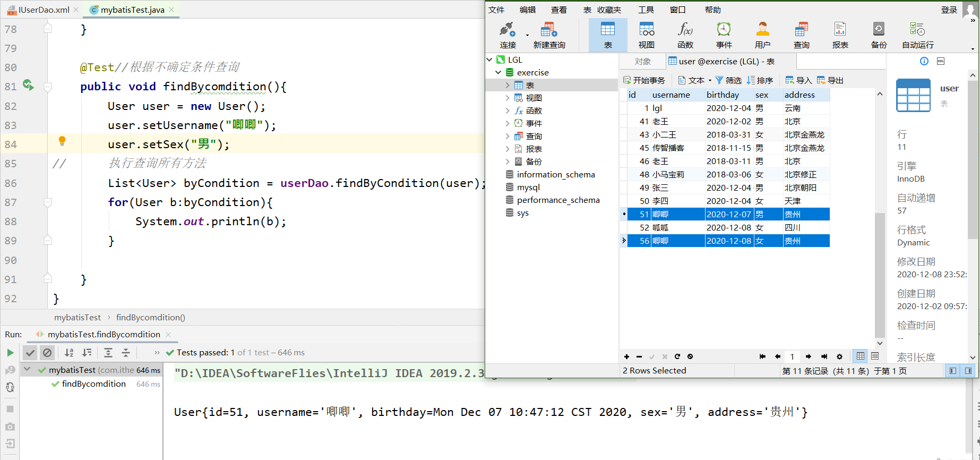
Task: Click 开始事务 (Begin Transaction) button
Action: coord(644,80)
